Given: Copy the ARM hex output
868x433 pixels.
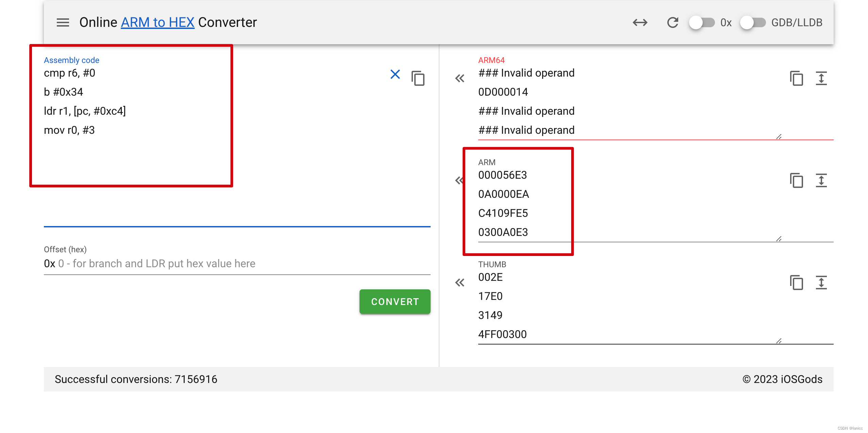Looking at the screenshot, I should click(x=796, y=180).
